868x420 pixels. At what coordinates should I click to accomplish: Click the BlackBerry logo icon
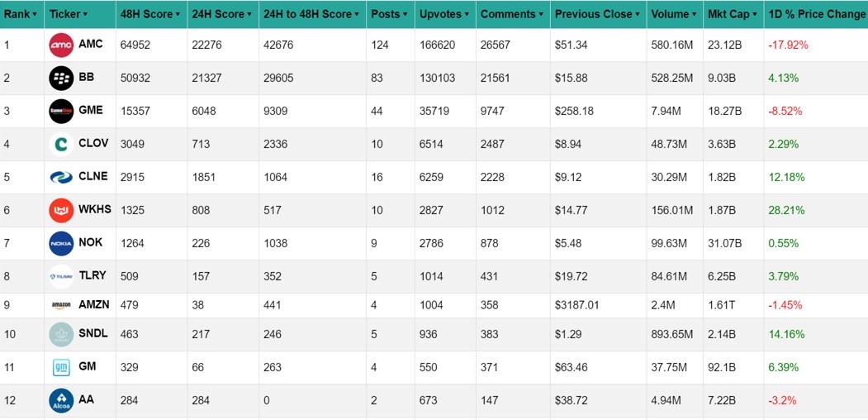click(61, 79)
